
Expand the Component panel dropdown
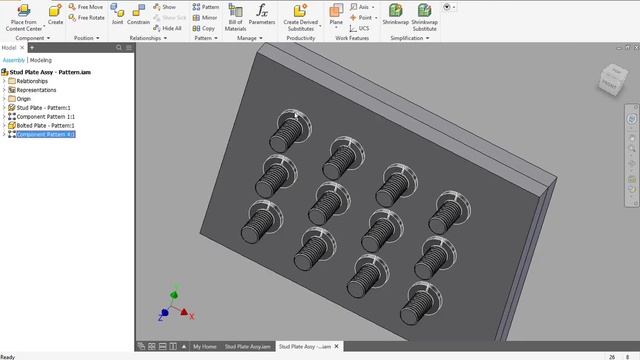click(49, 38)
